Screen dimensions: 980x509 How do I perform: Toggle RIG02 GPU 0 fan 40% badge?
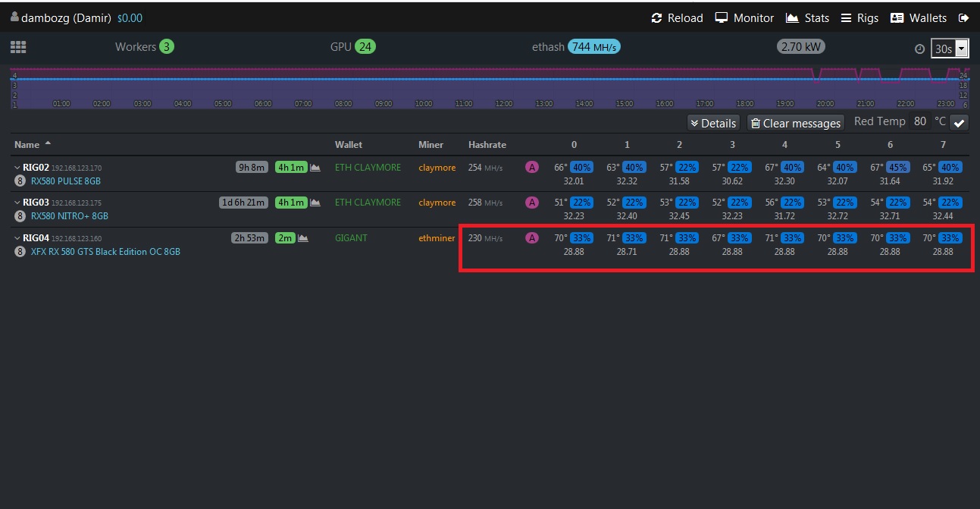click(x=581, y=168)
